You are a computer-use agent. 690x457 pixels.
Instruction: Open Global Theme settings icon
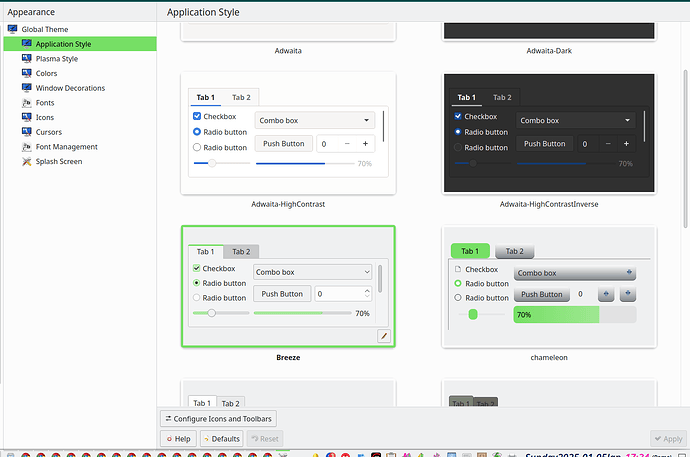12,30
